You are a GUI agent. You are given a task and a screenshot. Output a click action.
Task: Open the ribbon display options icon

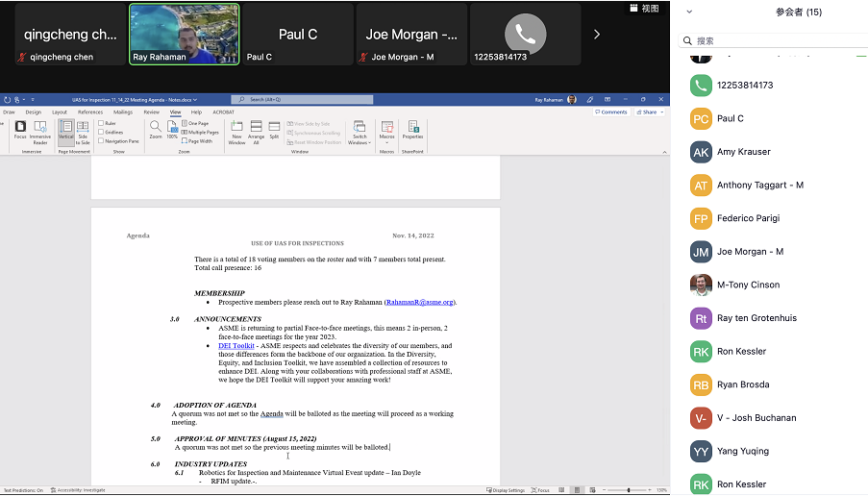pos(608,100)
